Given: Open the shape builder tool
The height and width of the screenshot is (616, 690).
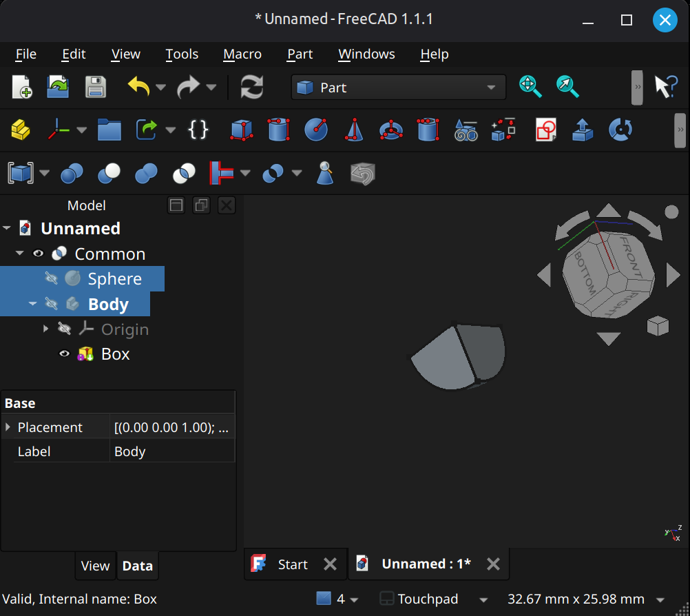Looking at the screenshot, I should (x=503, y=130).
